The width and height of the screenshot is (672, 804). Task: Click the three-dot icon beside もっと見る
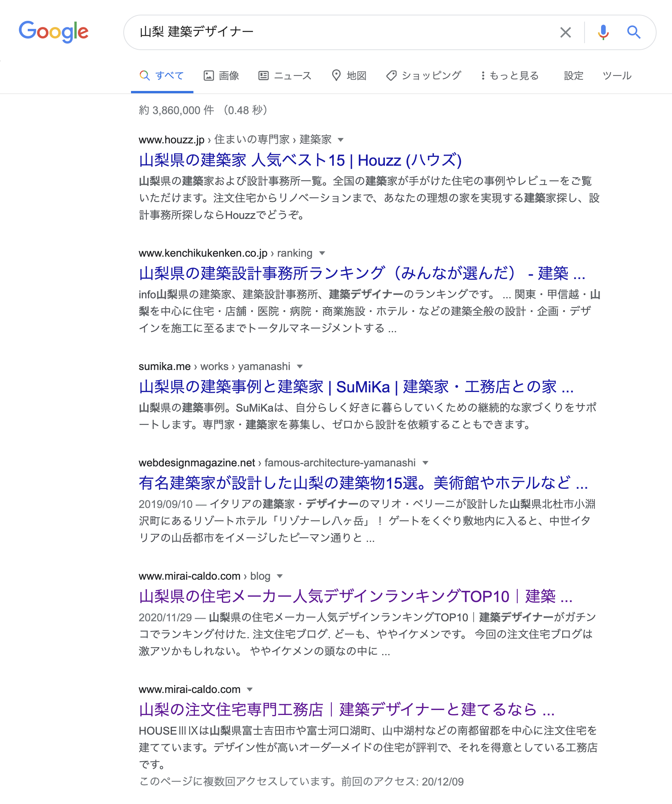coord(483,76)
